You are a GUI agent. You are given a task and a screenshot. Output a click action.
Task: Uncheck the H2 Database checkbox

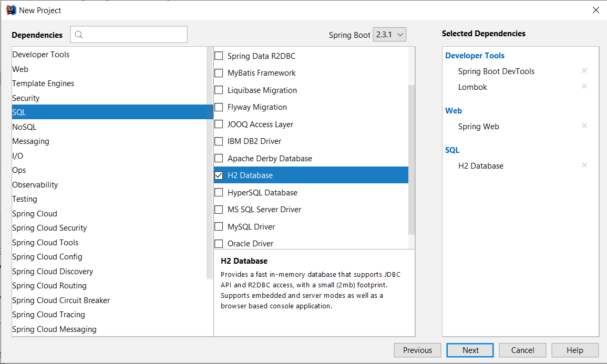click(219, 175)
